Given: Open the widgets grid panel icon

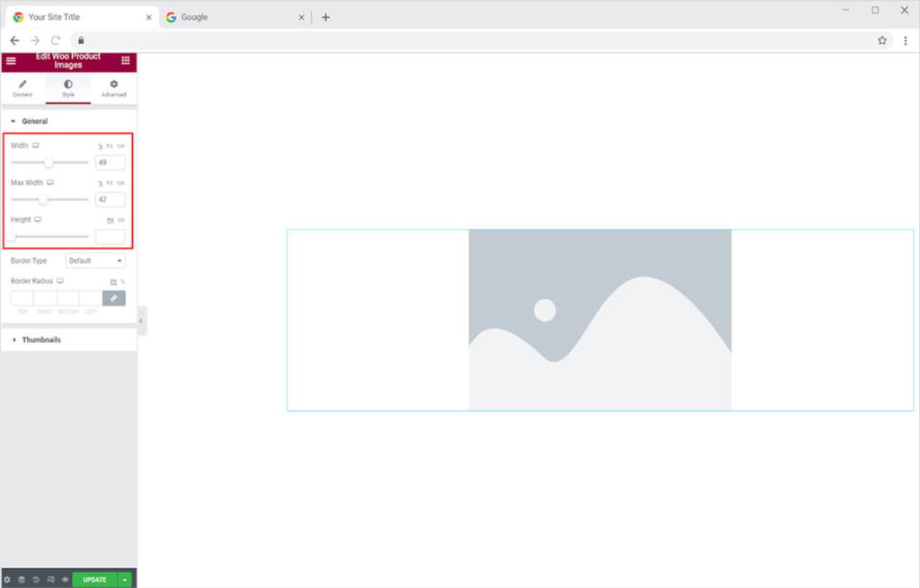Looking at the screenshot, I should coord(125,61).
